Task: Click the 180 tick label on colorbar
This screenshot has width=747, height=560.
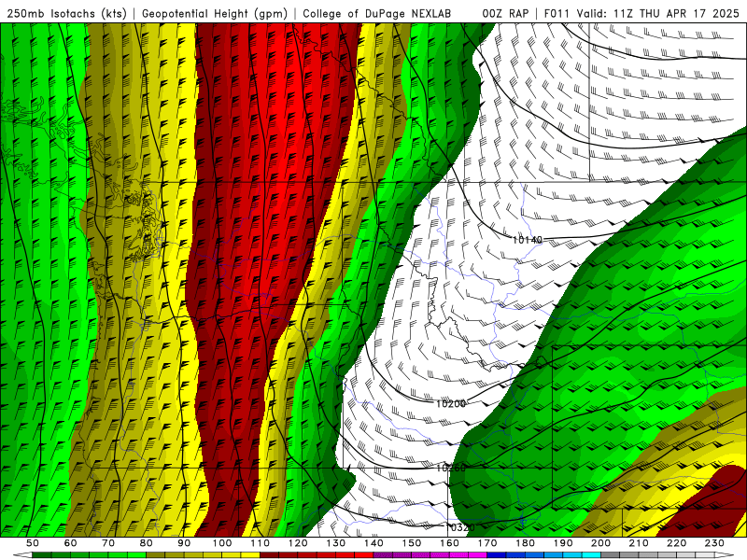Action: click(x=526, y=543)
